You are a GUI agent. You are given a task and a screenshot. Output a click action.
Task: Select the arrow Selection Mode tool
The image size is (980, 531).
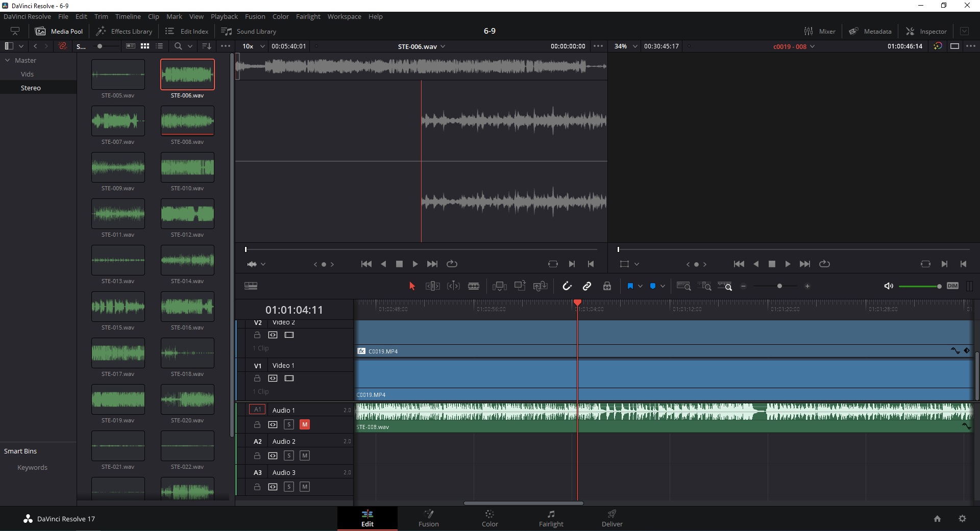pyautogui.click(x=412, y=286)
